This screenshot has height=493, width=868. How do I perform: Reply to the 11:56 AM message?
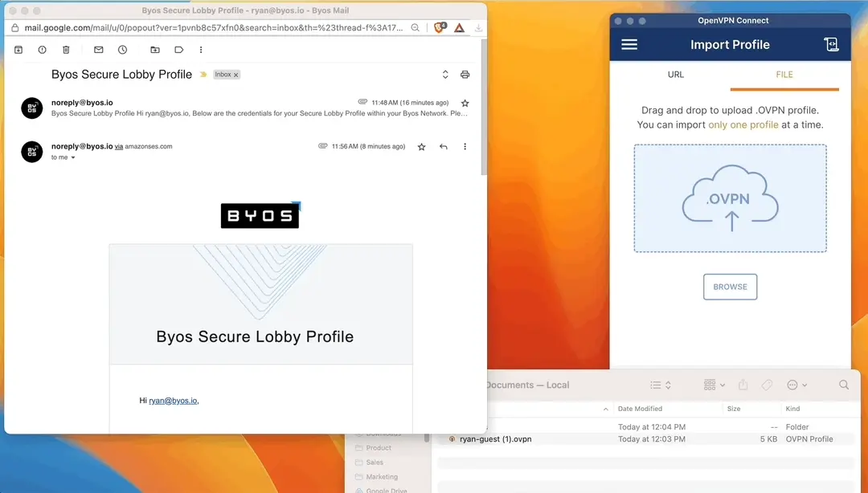point(444,147)
